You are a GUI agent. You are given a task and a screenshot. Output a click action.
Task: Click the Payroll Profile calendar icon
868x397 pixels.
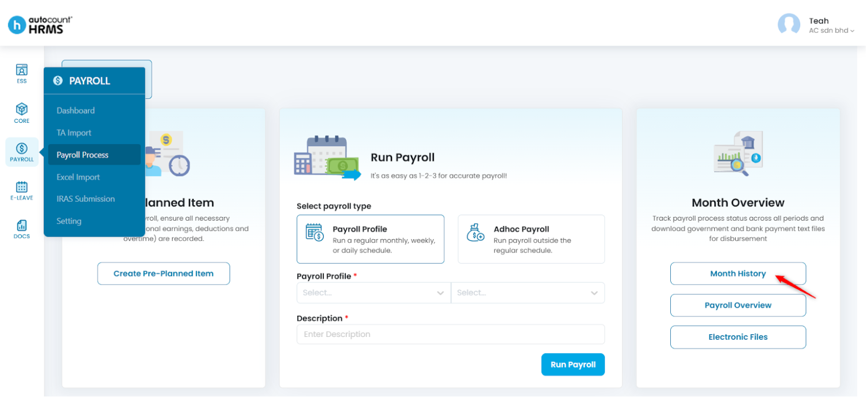[x=315, y=232]
